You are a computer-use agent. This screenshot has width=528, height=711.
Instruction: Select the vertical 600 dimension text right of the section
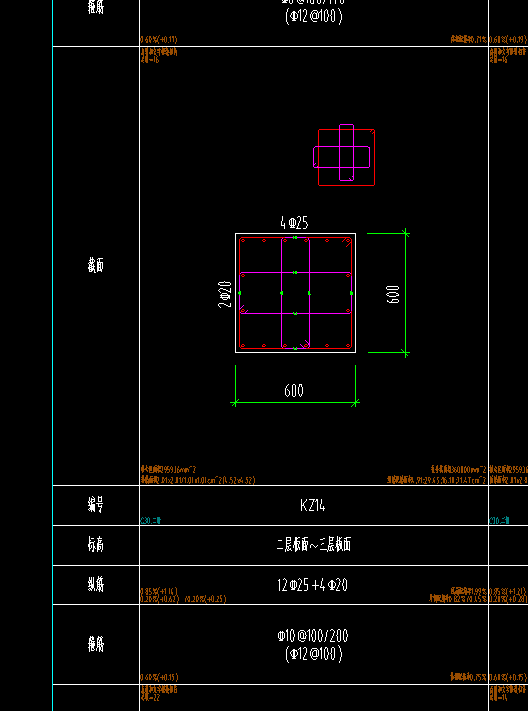click(394, 294)
